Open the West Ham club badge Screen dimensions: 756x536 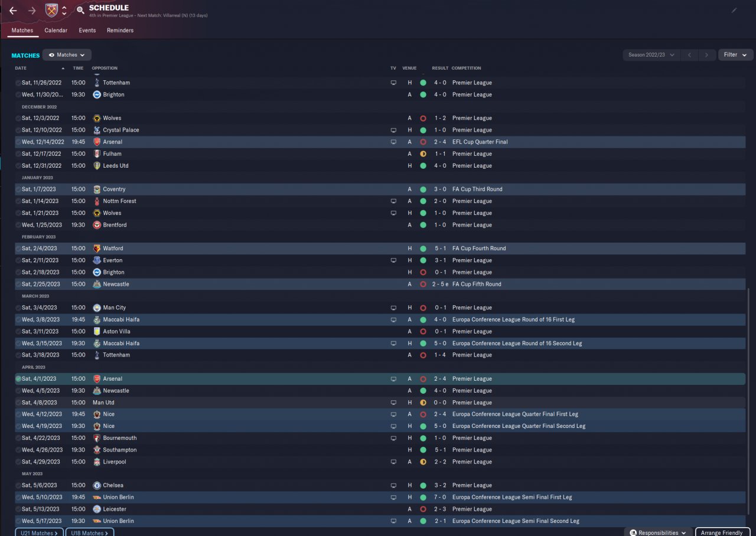pyautogui.click(x=51, y=10)
